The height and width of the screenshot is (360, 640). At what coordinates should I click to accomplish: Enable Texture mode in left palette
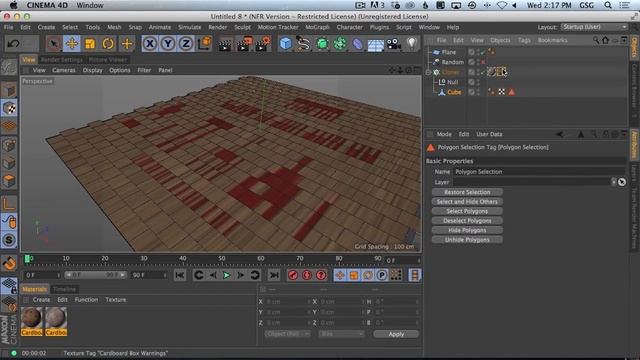pyautogui.click(x=9, y=108)
